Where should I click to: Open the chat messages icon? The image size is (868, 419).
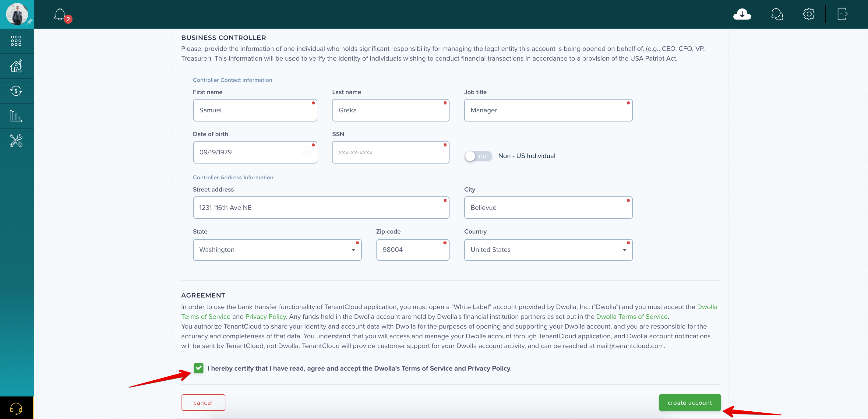[x=777, y=14]
